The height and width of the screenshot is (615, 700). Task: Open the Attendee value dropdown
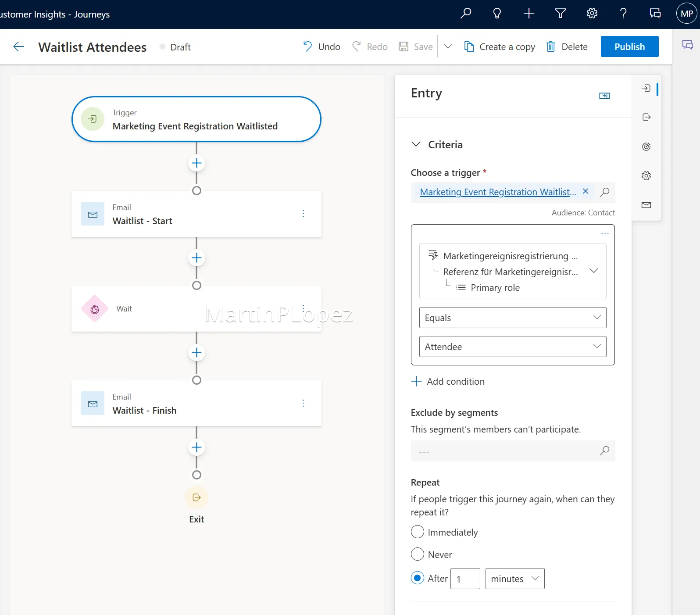(x=513, y=347)
